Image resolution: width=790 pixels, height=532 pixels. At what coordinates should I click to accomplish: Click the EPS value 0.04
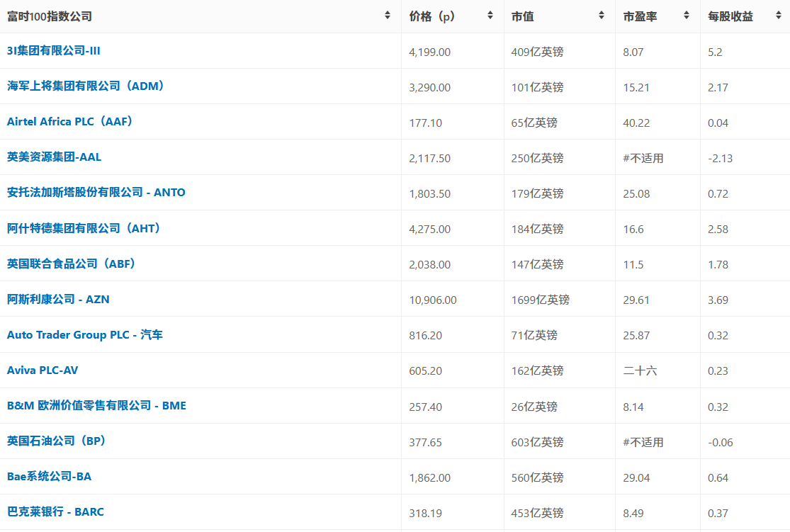(718, 123)
